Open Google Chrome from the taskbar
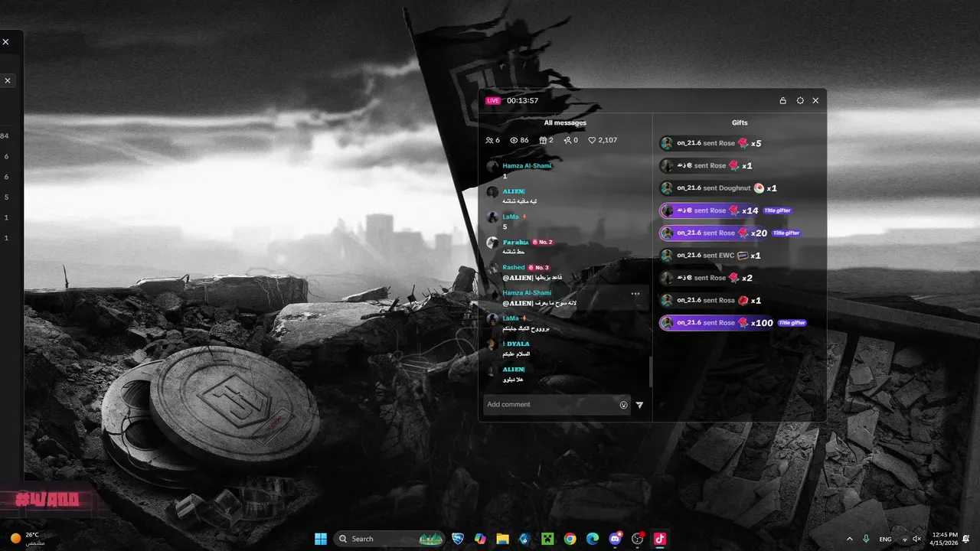The width and height of the screenshot is (980, 551). 570,539
